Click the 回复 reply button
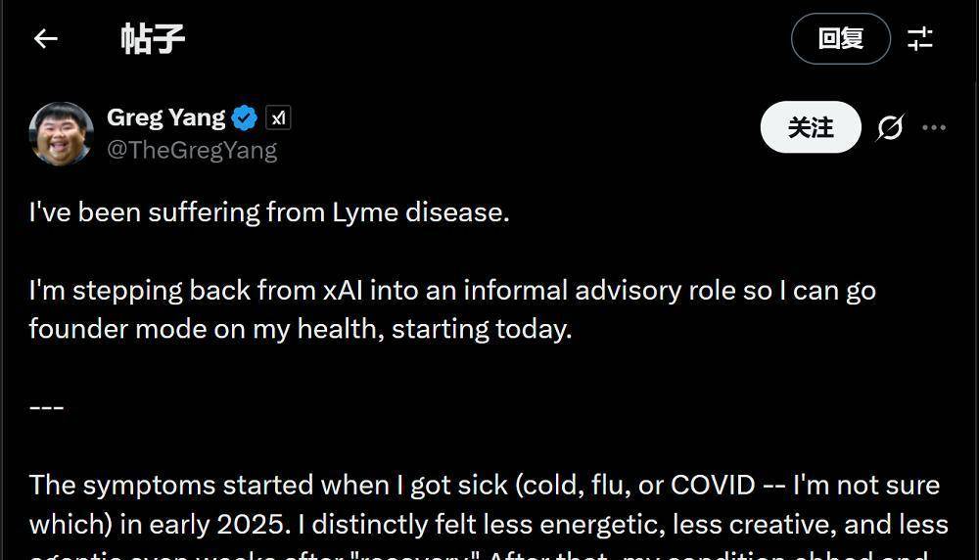The height and width of the screenshot is (560, 979). pyautogui.click(x=840, y=39)
